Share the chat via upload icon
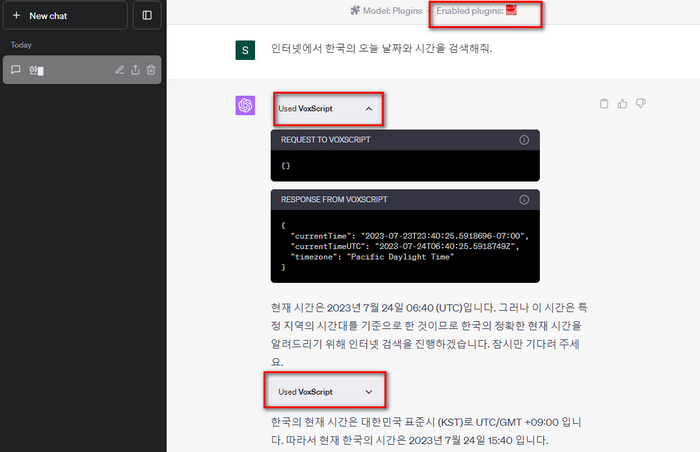 135,70
